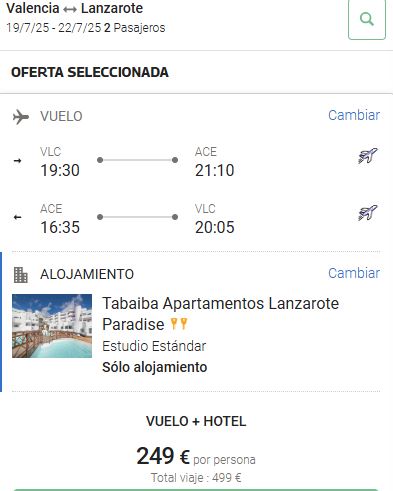393x491 pixels.
Task: Change the selected flight via Cambiar
Action: pos(354,115)
